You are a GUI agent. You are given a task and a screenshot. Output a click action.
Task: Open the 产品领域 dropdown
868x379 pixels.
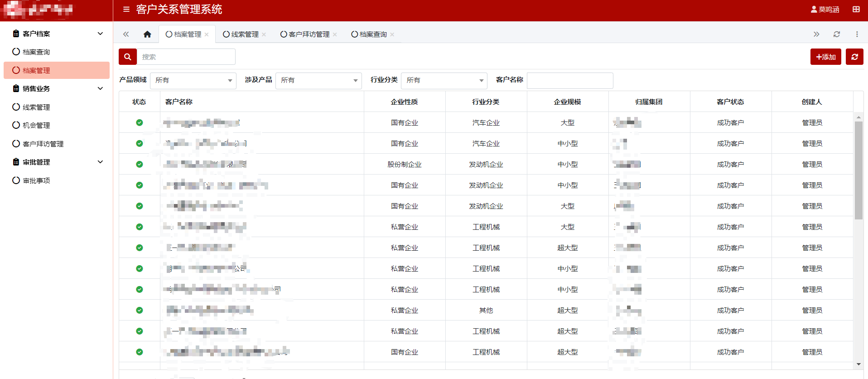click(x=193, y=80)
